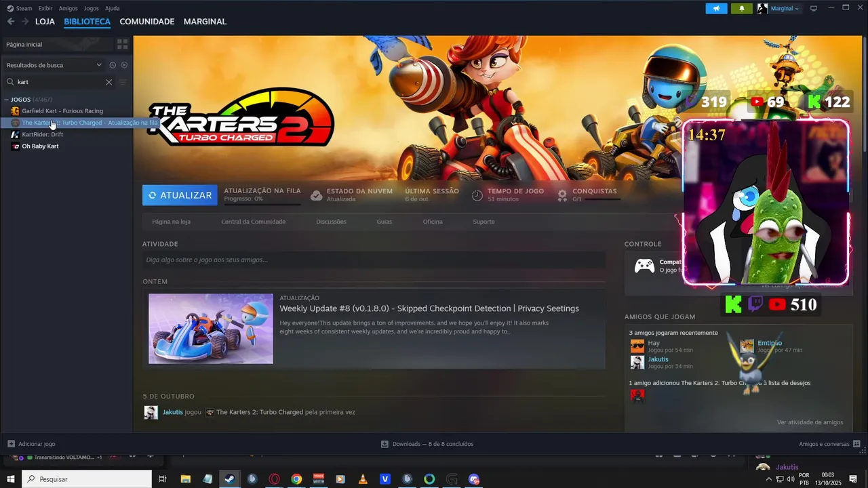868x488 pixels.
Task: Open the MARGINAL profile tab
Action: click(205, 22)
